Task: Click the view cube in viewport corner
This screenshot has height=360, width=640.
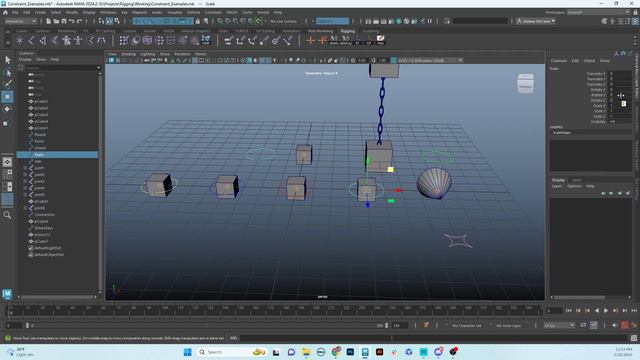Action: 525,84
